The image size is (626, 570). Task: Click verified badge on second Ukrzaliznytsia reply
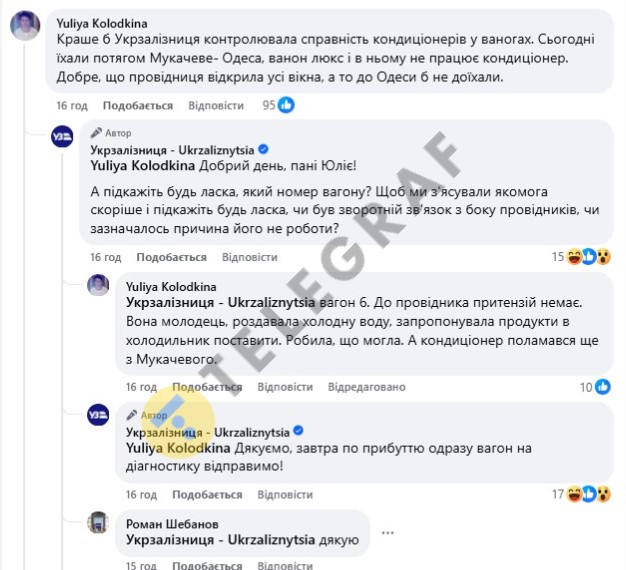click(298, 431)
